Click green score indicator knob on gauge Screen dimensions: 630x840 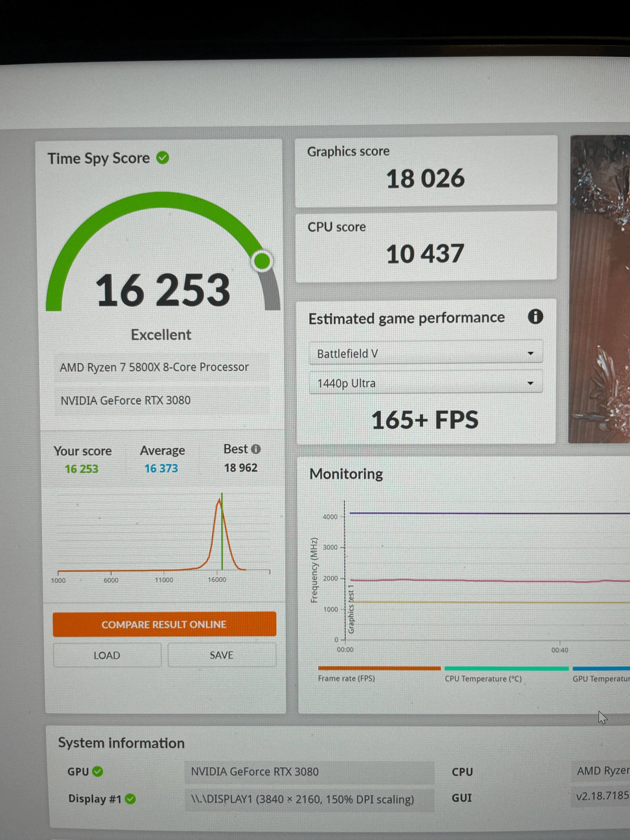[262, 261]
